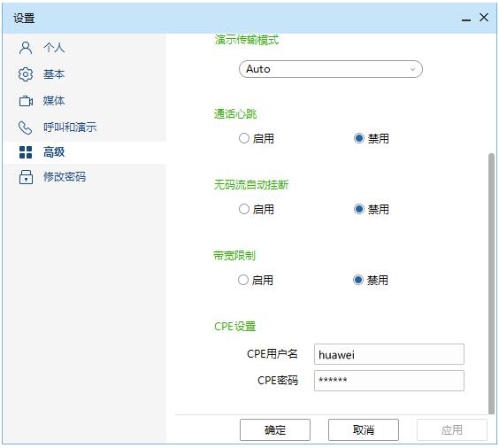Image resolution: width=499 pixels, height=448 pixels.
Task: Close the 设置 window
Action: [x=484, y=18]
